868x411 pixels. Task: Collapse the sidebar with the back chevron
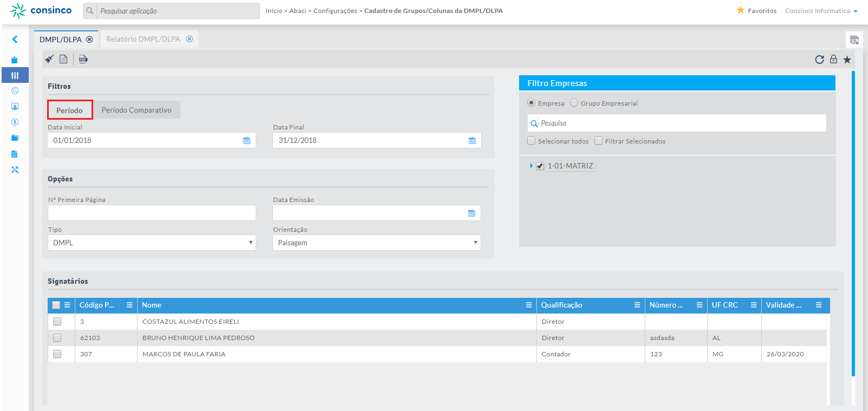click(x=15, y=39)
